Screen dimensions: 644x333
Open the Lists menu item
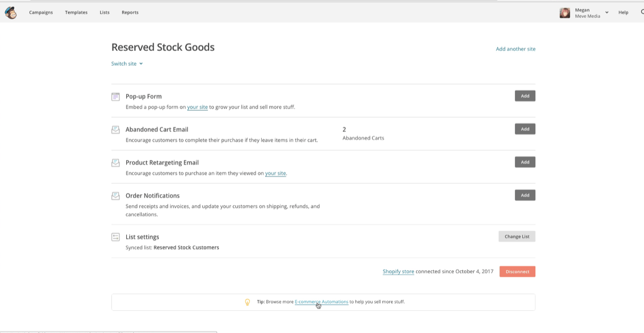coord(105,13)
